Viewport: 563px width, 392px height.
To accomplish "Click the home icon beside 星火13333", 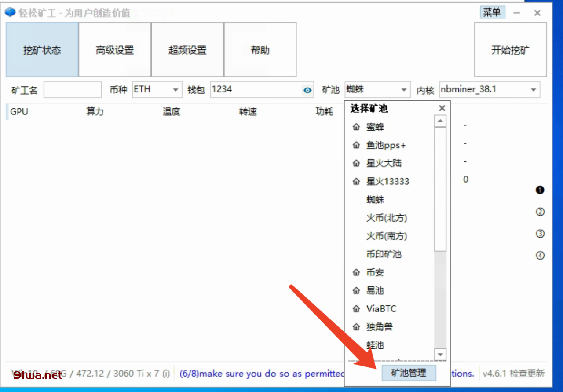I will 356,181.
